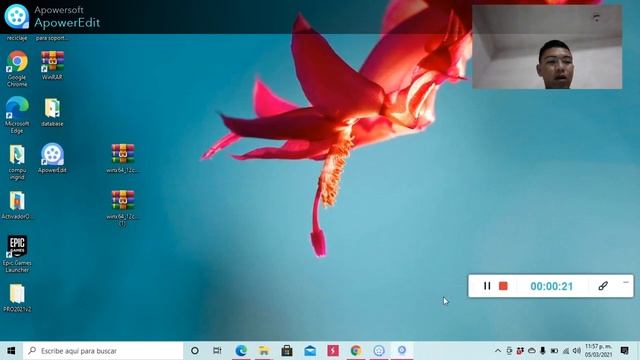Open the annotation pen tool in recorder
The height and width of the screenshot is (360, 640).
point(603,286)
